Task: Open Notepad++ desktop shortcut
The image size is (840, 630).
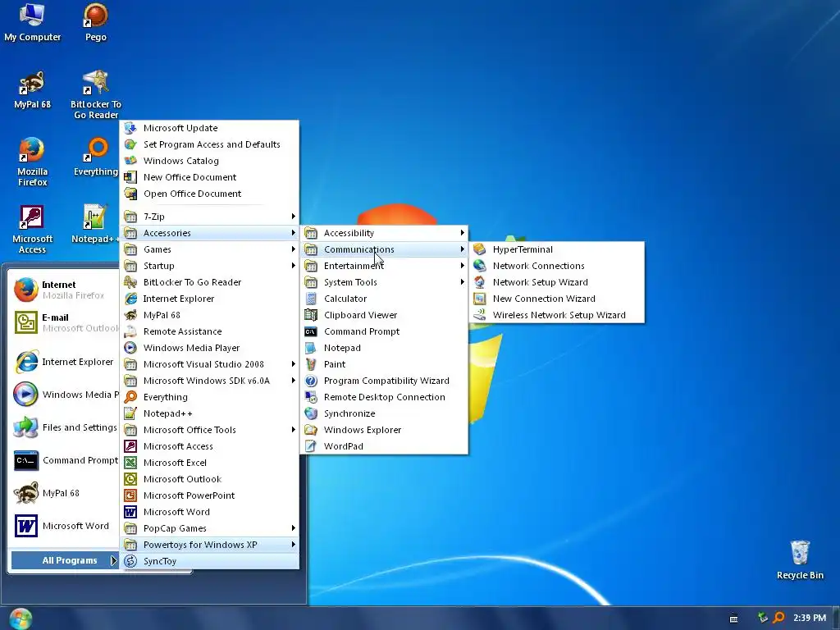Action: pyautogui.click(x=96, y=225)
